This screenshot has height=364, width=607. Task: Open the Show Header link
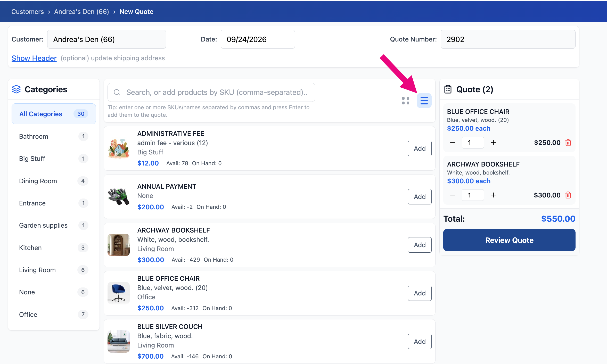(x=34, y=58)
